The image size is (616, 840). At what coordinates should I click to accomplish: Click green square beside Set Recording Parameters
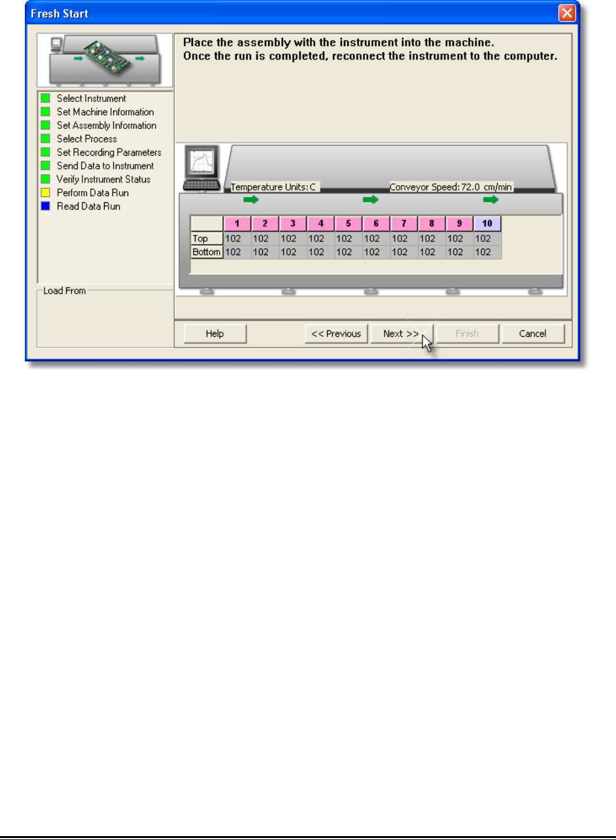45,152
